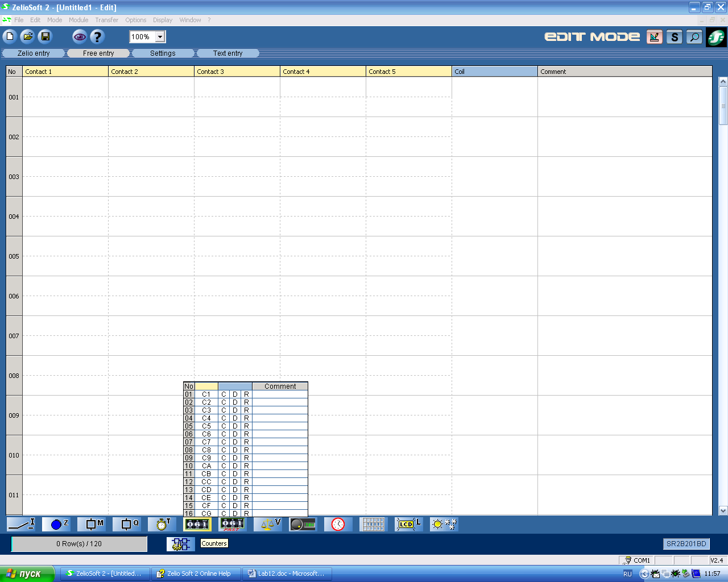The image size is (728, 582).
Task: Click the Contact 3 column header
Action: pos(237,72)
